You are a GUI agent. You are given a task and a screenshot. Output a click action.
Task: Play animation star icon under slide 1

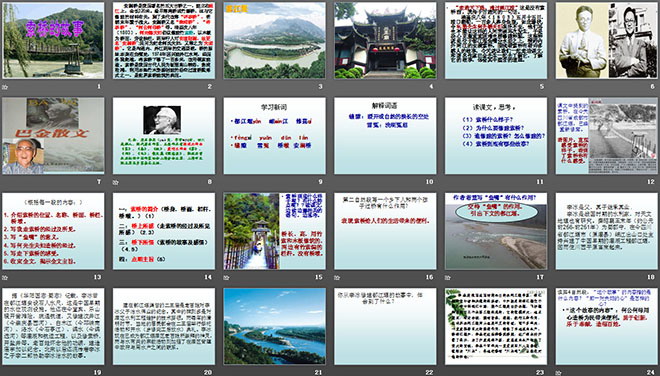point(5,87)
